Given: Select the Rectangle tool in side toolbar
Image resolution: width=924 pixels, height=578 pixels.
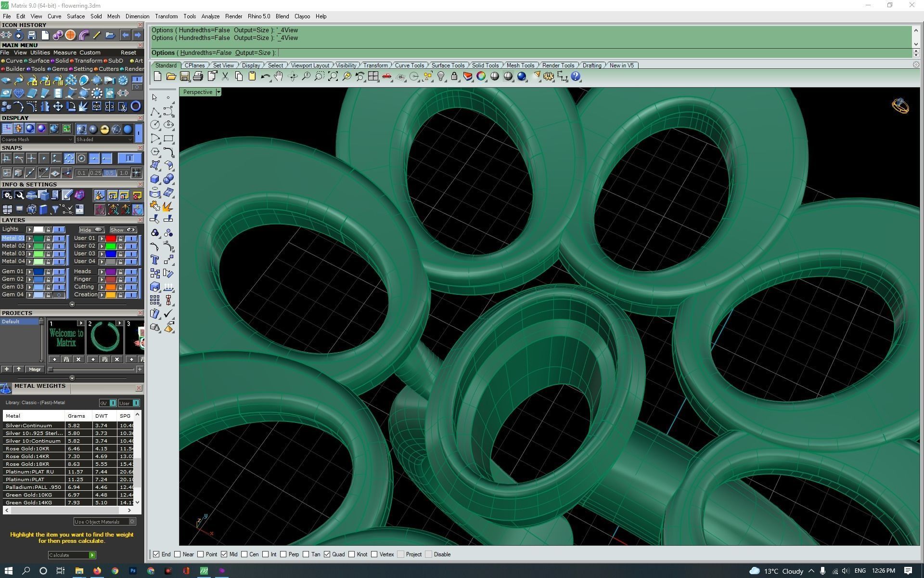Looking at the screenshot, I should [x=168, y=138].
